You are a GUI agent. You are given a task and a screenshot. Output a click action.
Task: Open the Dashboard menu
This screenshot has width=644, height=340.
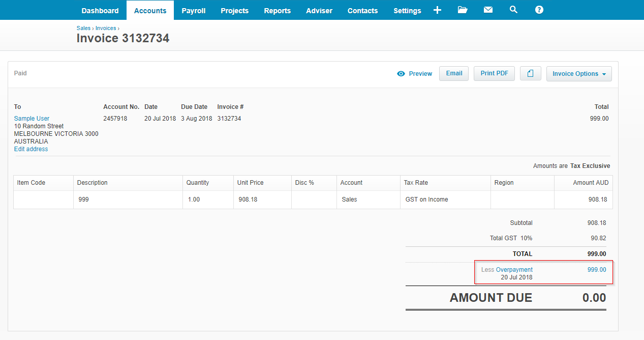100,11
